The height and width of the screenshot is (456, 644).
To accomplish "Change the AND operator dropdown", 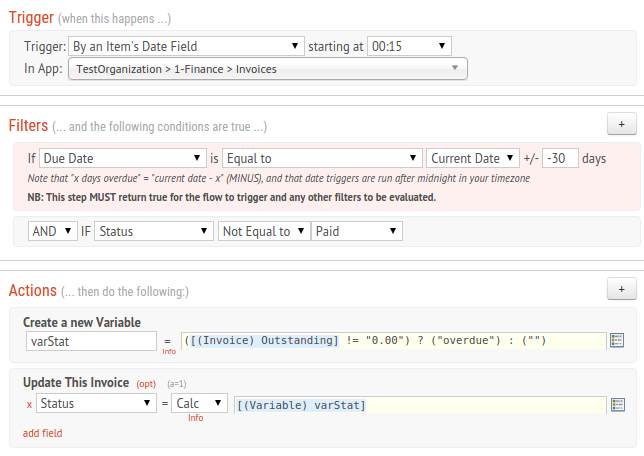I will (x=53, y=231).
